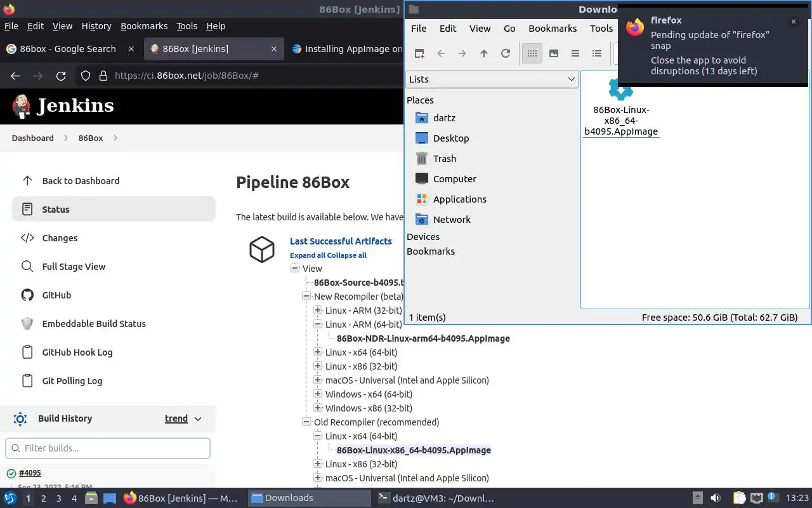The width and height of the screenshot is (812, 508).
Task: Expand Linux - ARM (32-bit) node
Action: pos(318,311)
